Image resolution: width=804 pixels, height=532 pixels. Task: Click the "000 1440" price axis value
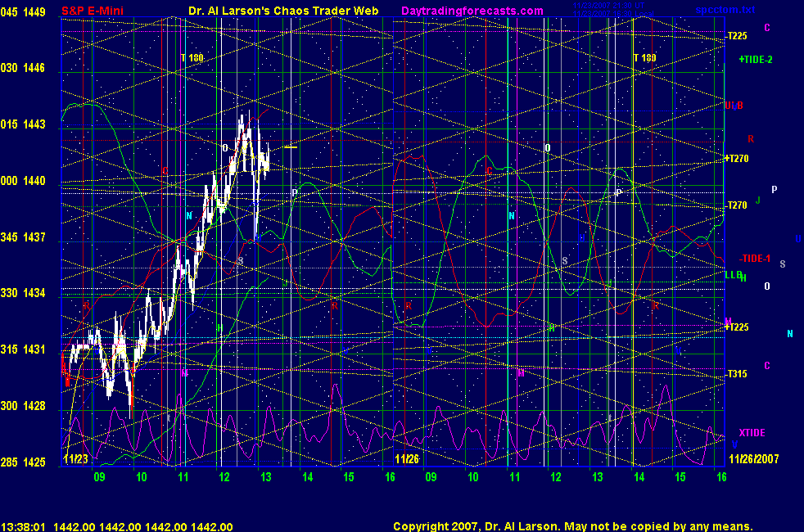(x=23, y=180)
